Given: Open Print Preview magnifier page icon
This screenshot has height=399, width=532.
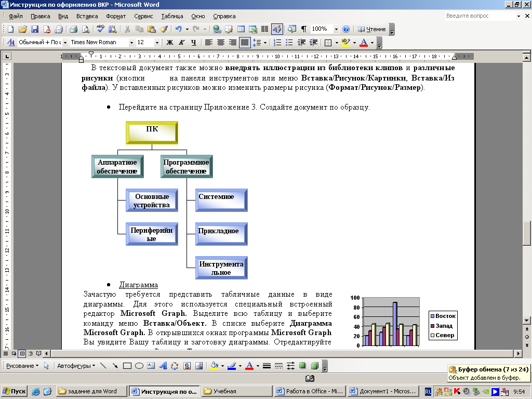Looking at the screenshot, I should tap(86, 29).
